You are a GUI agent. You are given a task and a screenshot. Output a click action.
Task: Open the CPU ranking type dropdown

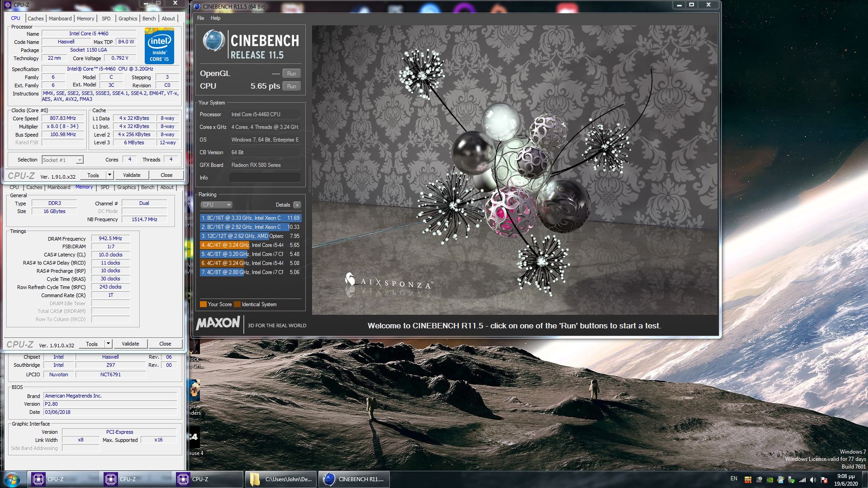[x=216, y=205]
